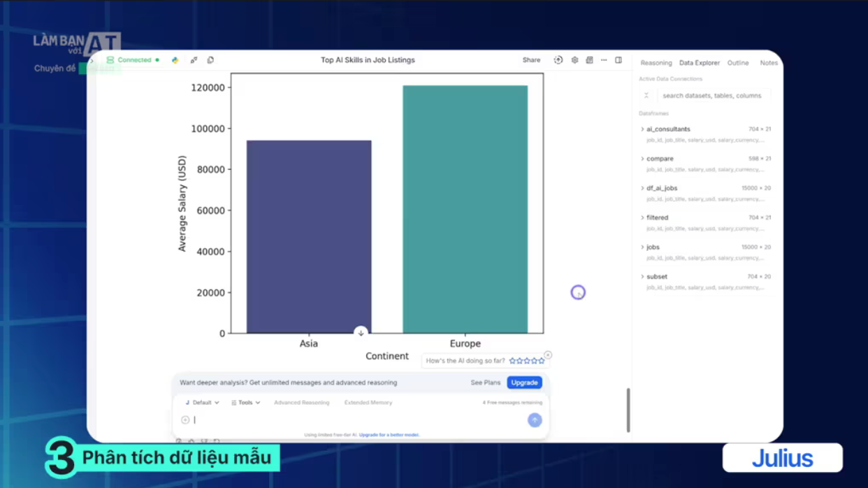Toggle Extended Memory option
Screen dimensions: 868x488
pyautogui.click(x=368, y=403)
